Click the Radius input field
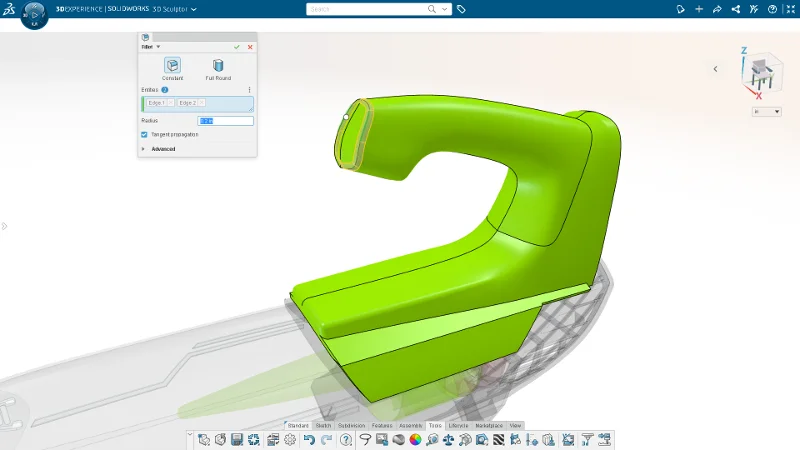800x450 pixels. (x=226, y=121)
